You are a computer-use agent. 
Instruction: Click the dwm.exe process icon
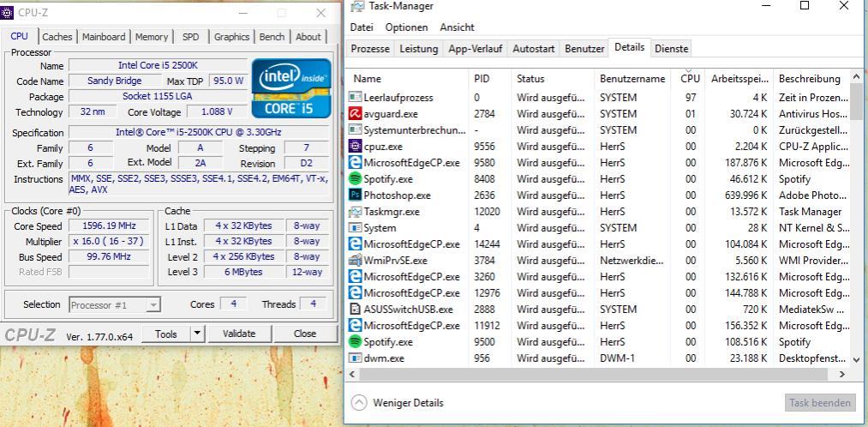(355, 358)
